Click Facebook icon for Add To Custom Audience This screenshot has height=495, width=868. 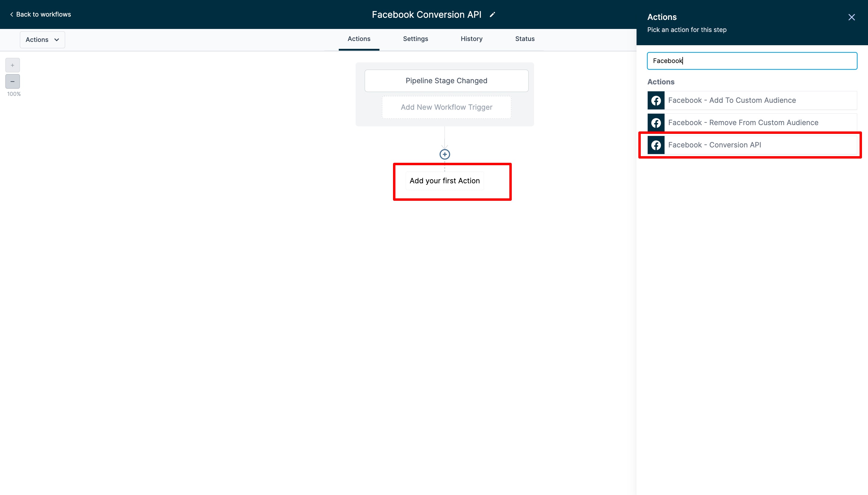point(656,101)
